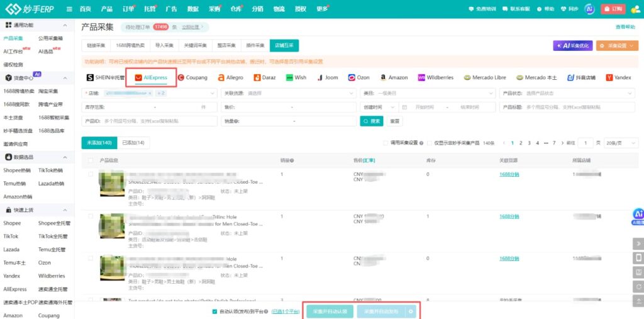Select the Joom platform
The width and height of the screenshot is (644, 319).
tap(327, 77)
